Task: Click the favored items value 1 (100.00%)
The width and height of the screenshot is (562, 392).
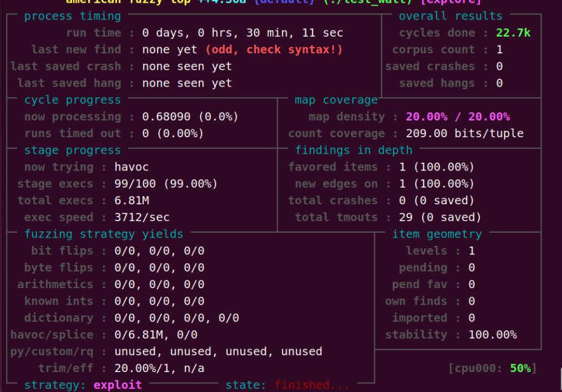Action: (437, 167)
